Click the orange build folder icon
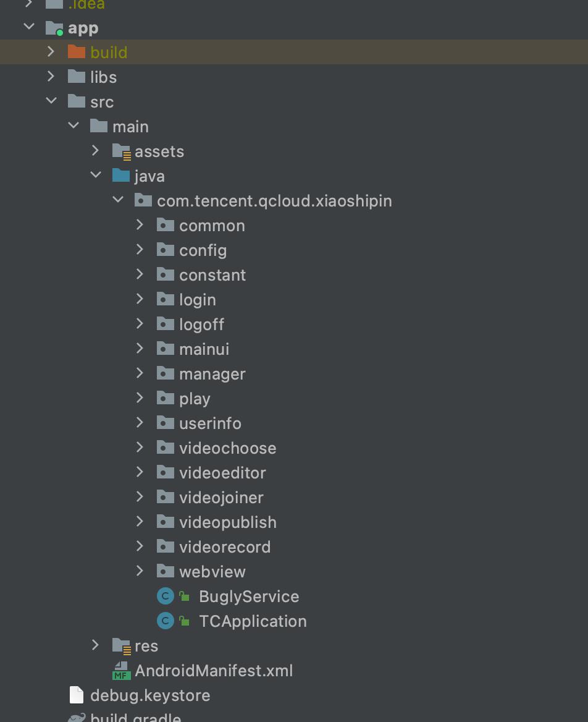588x722 pixels. pyautogui.click(x=77, y=52)
